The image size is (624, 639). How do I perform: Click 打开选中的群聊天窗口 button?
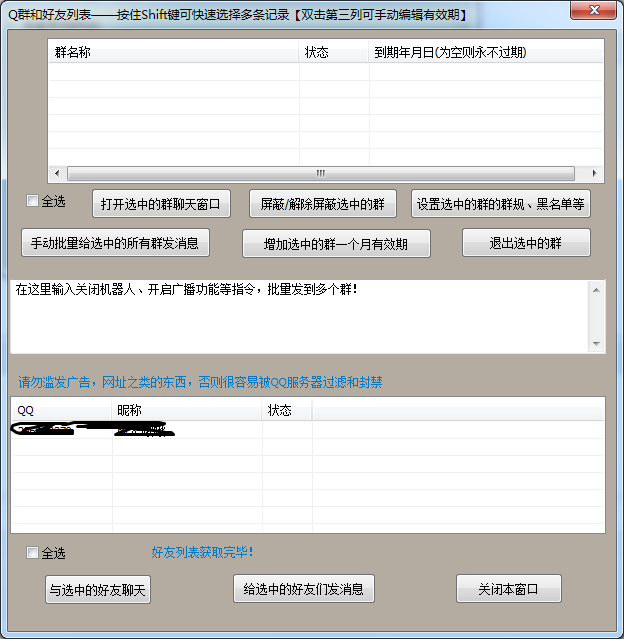point(161,204)
